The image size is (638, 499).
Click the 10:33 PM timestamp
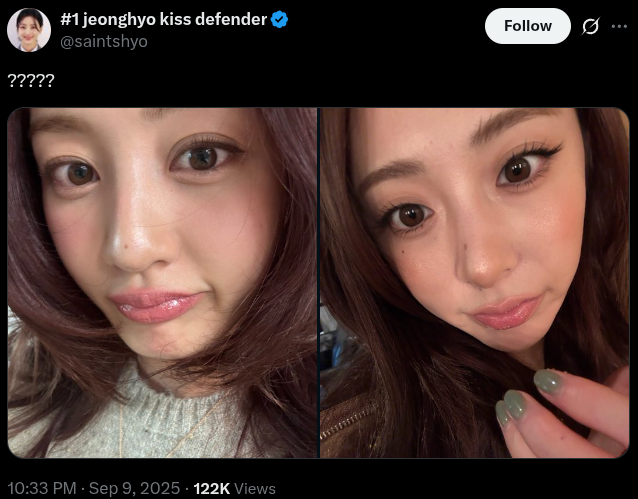coord(42,488)
